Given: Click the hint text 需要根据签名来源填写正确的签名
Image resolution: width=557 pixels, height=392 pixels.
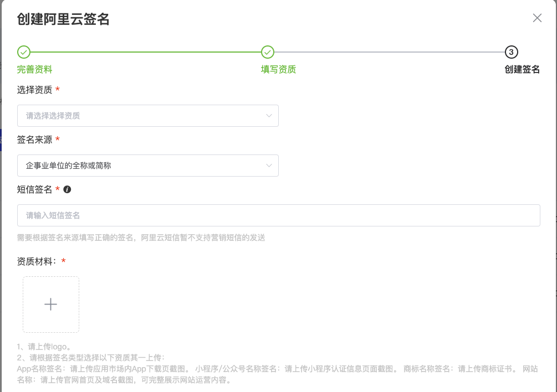Looking at the screenshot, I should click(x=75, y=238).
